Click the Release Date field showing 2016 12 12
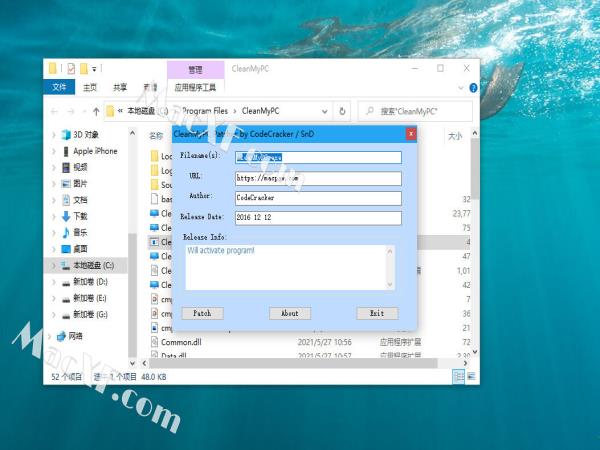The image size is (600, 450). 318,218
